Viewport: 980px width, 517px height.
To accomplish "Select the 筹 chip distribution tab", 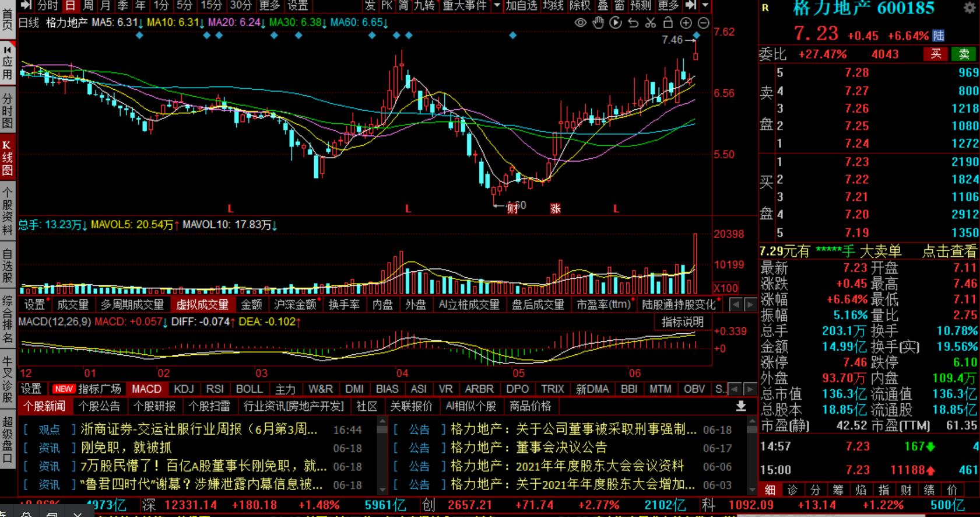I will (x=838, y=490).
